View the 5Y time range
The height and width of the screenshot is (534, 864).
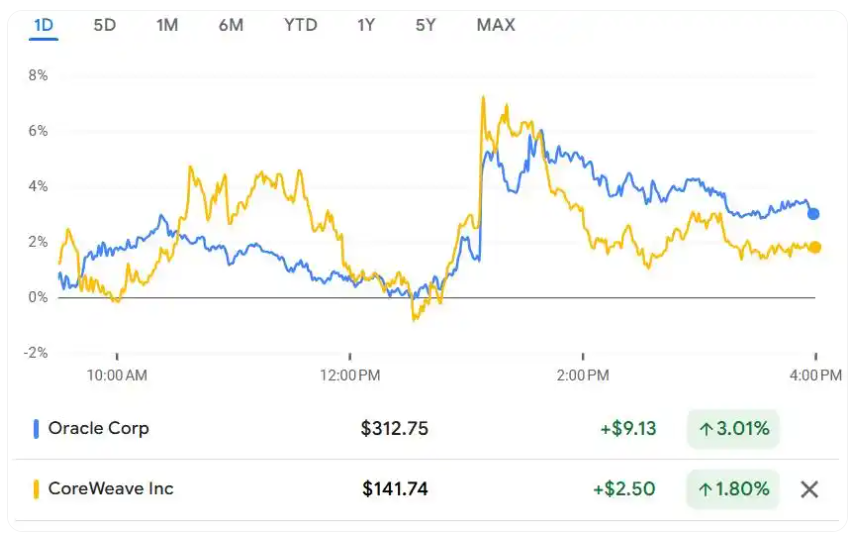(x=426, y=25)
